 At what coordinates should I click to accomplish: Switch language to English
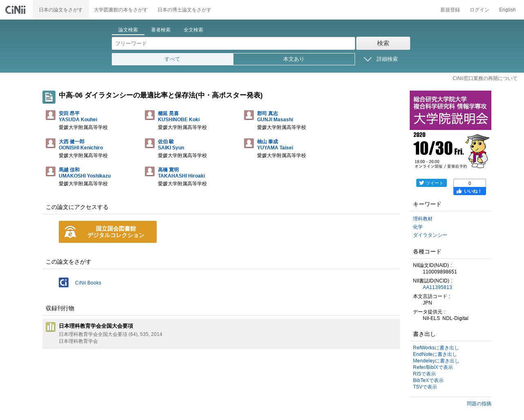507,10
